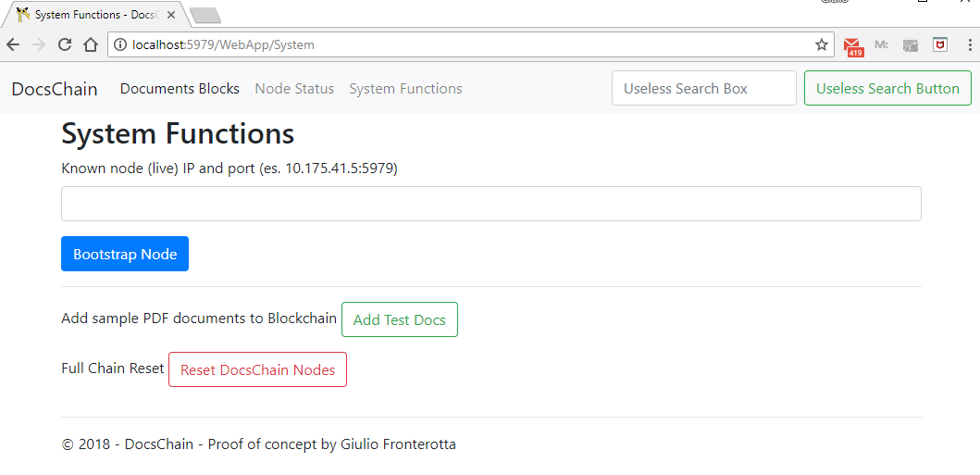Viewport: 980px width, 475px height.
Task: Click the red shield extension icon
Action: (939, 44)
